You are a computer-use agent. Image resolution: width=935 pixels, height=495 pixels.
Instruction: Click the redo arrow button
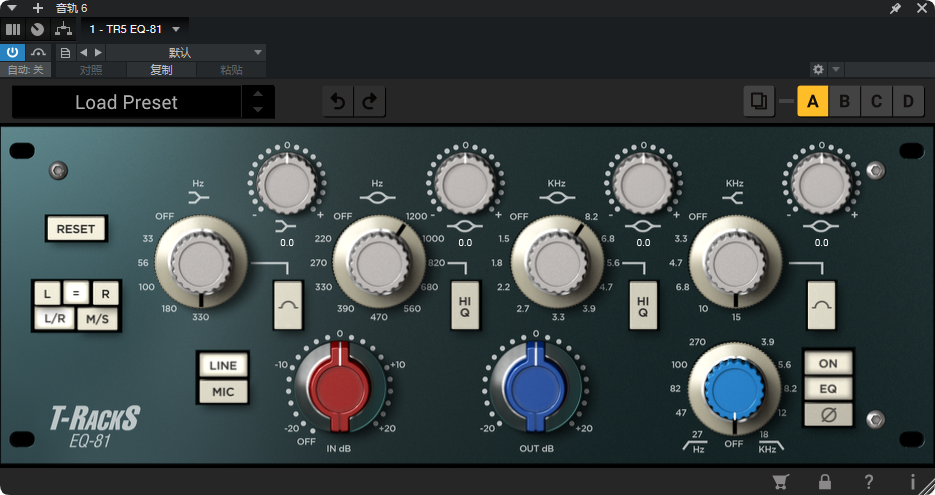pyautogui.click(x=370, y=102)
